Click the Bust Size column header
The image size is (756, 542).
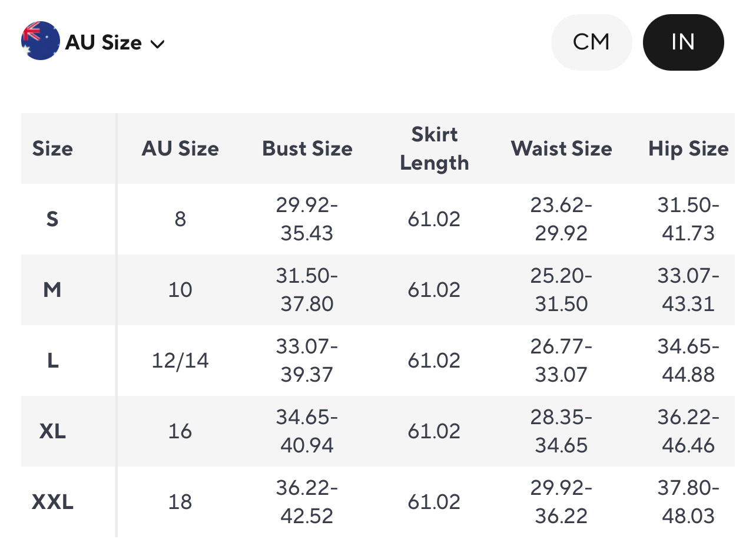pyautogui.click(x=307, y=148)
